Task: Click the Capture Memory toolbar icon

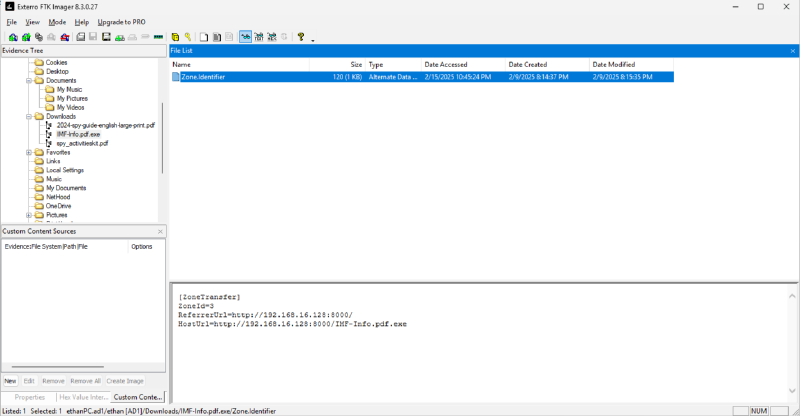Action: [158, 37]
